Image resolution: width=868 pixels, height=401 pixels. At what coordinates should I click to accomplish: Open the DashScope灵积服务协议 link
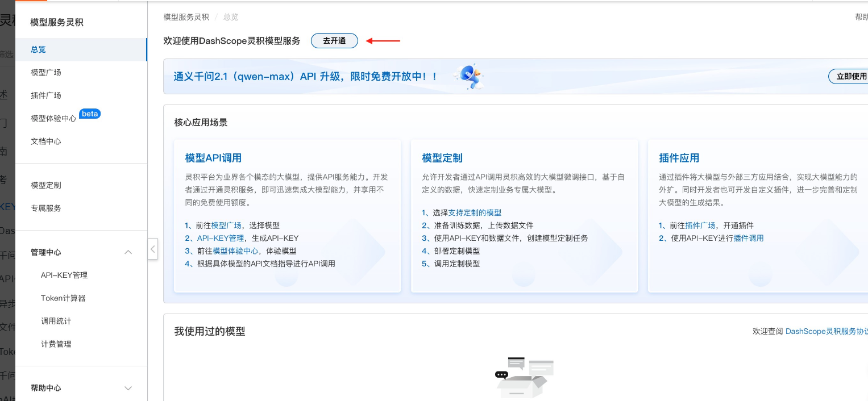pos(827,331)
